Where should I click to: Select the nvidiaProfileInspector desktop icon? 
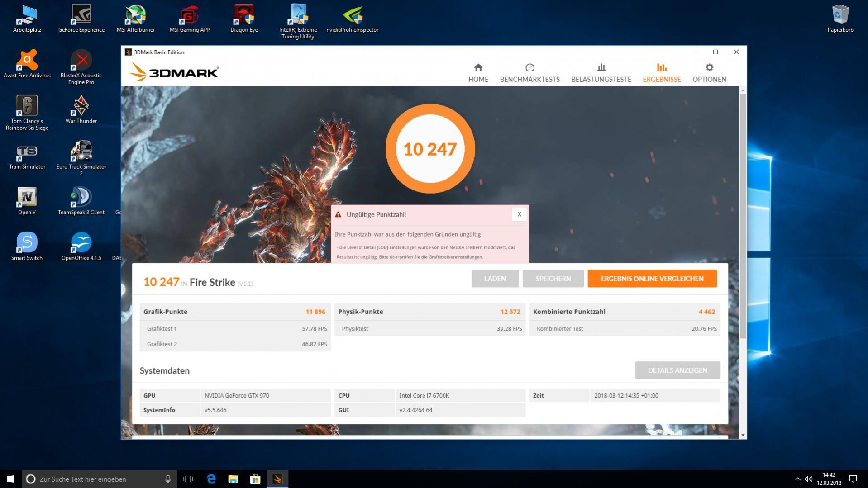pos(352,19)
